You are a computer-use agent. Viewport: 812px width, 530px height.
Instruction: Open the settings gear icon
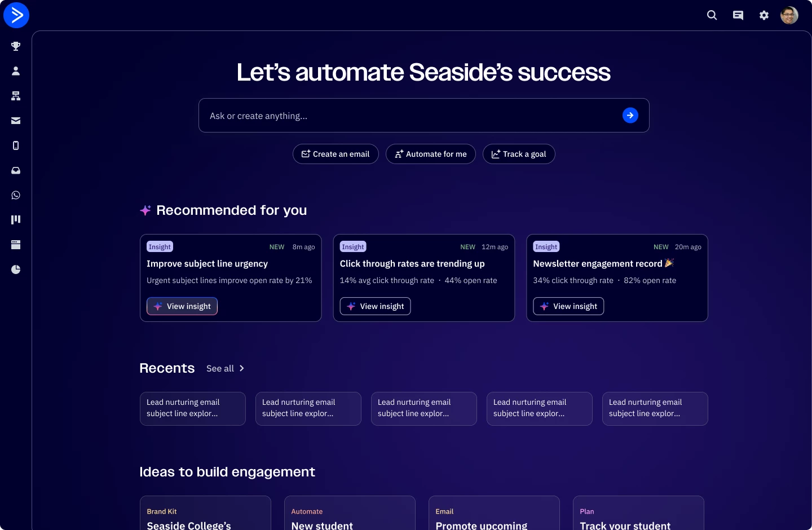click(764, 15)
